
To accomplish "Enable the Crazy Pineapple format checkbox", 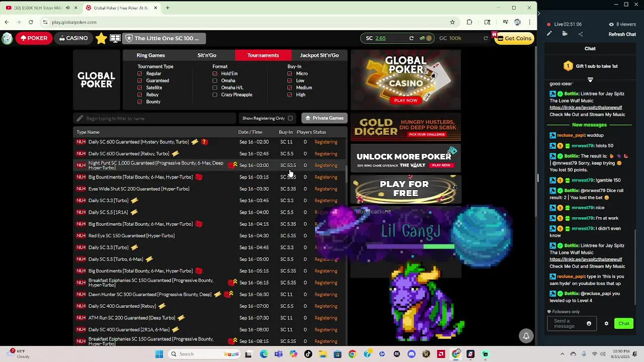I will coord(215,95).
